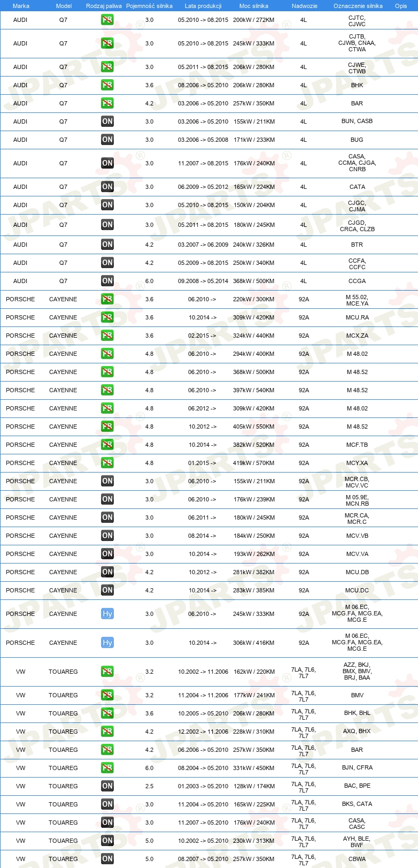Click engine codes AZZ, BKJ, BMX, BMV, BRJ, BAA
This screenshot has width=418, height=868.
coord(357,671)
